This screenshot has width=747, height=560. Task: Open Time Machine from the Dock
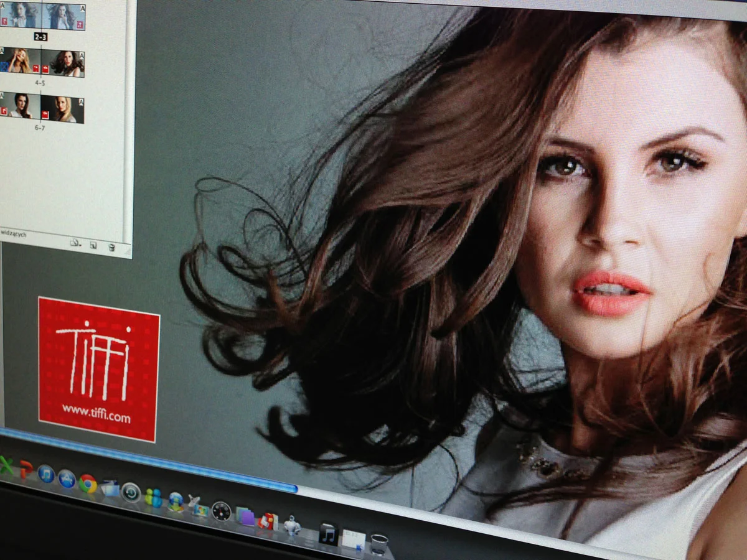[131, 493]
